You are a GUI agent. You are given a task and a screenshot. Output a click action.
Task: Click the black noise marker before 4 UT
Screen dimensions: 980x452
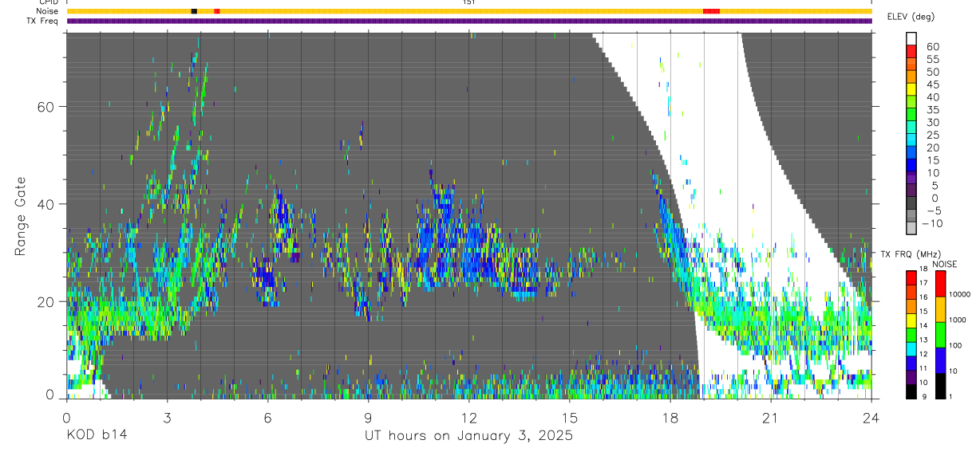click(194, 11)
